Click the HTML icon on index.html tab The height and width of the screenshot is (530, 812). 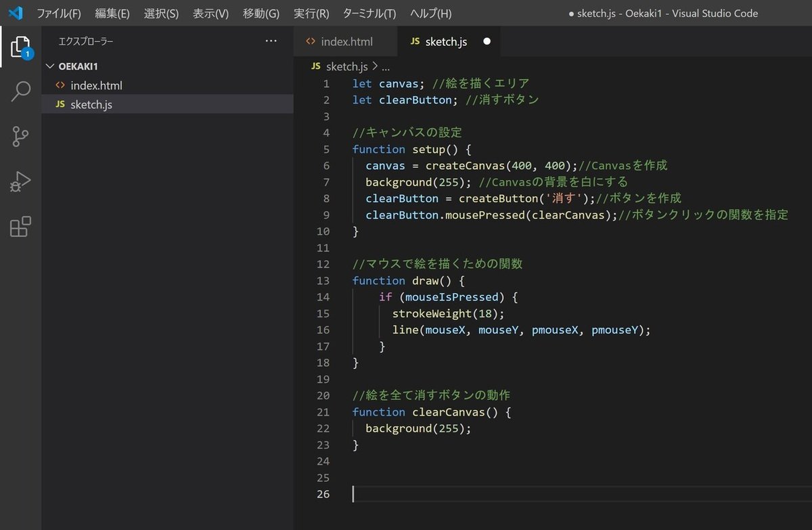tap(311, 41)
